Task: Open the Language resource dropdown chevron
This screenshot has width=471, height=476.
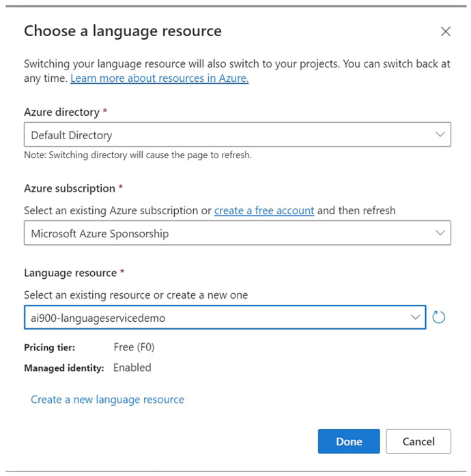Action: point(415,317)
